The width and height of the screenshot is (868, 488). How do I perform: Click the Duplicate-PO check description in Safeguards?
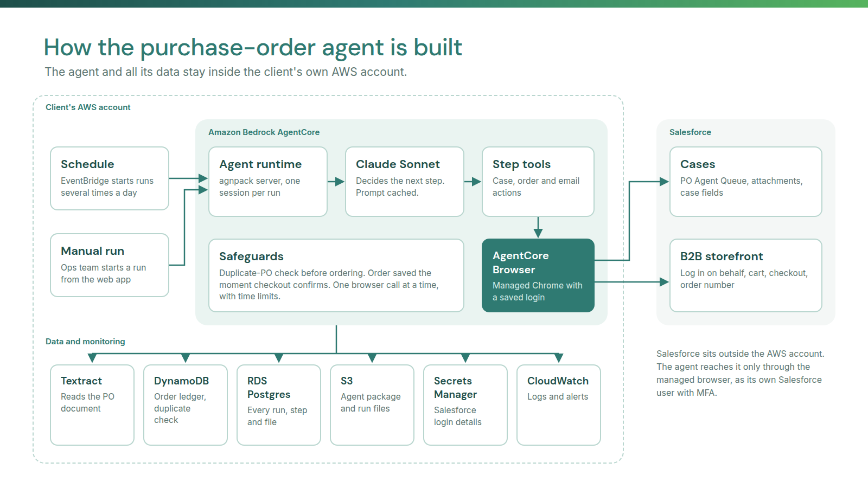pyautogui.click(x=329, y=285)
